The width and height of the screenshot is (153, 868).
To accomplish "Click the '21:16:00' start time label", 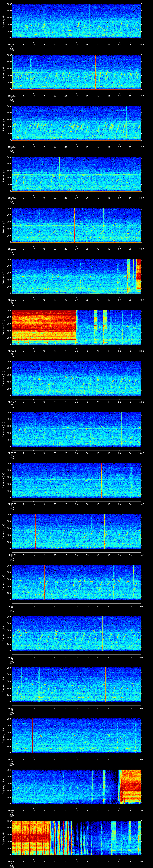I will pos(12,810).
